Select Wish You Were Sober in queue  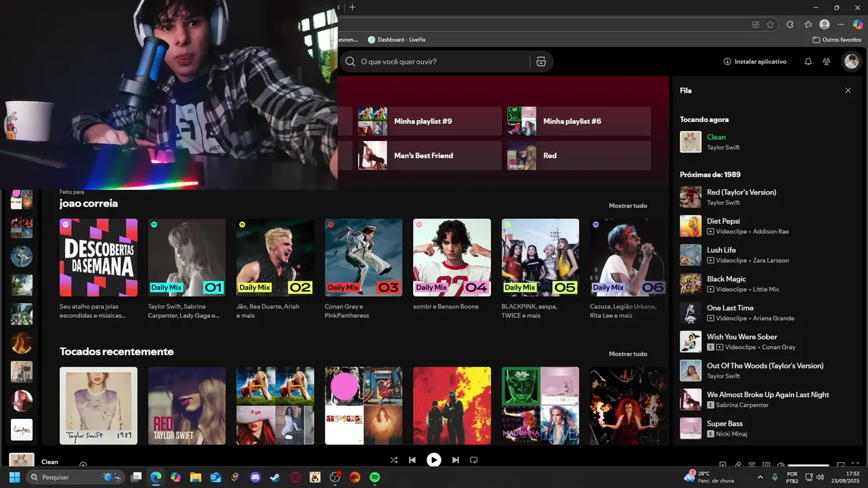(x=767, y=342)
